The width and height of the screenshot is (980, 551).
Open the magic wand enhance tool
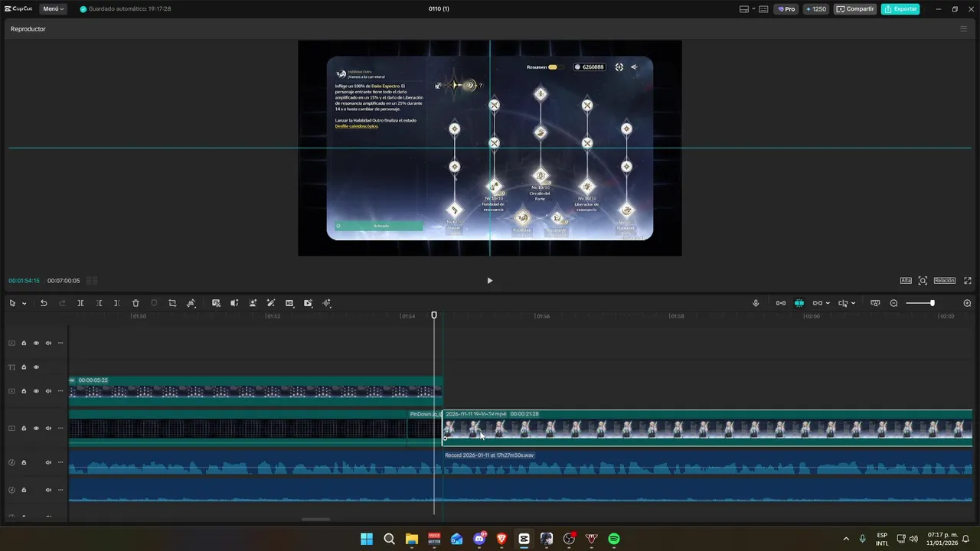pos(271,304)
